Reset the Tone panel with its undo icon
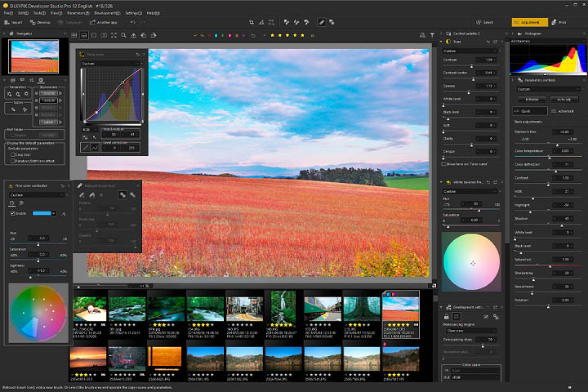This screenshot has height=392, width=588. pyautogui.click(x=488, y=42)
